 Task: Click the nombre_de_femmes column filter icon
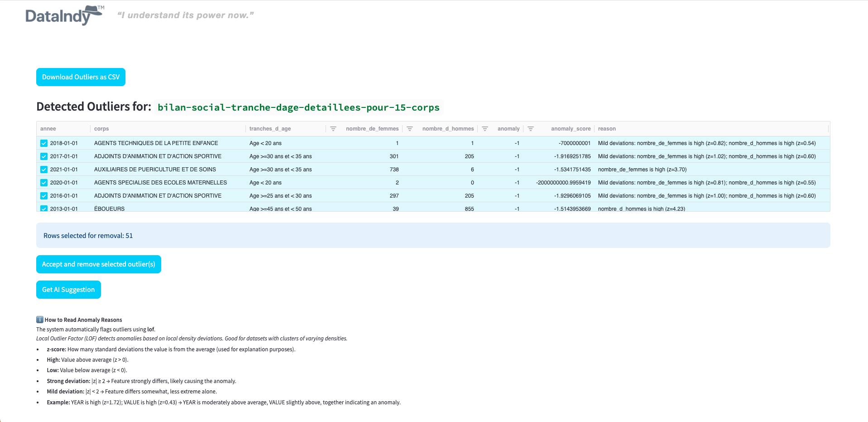pos(409,129)
